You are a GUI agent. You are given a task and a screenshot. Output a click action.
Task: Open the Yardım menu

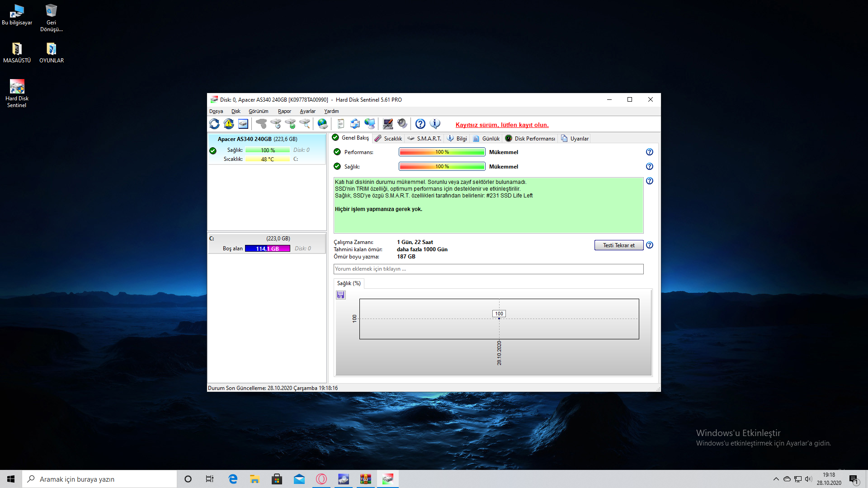point(331,111)
